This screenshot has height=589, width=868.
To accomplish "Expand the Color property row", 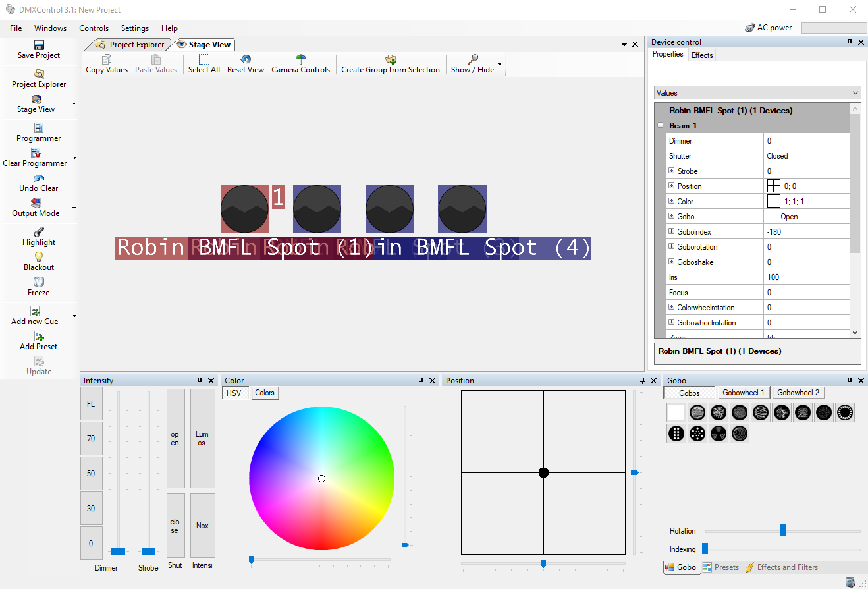I will (672, 201).
